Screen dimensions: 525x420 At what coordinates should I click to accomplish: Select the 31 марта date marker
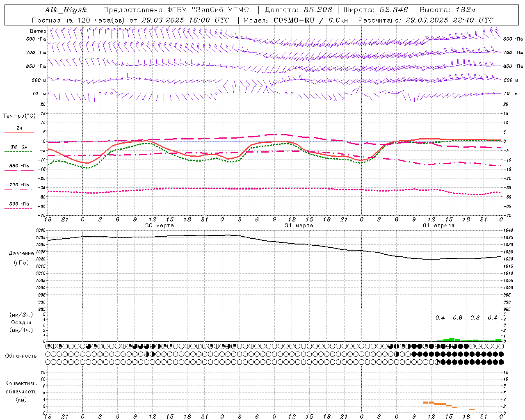pos(299,226)
